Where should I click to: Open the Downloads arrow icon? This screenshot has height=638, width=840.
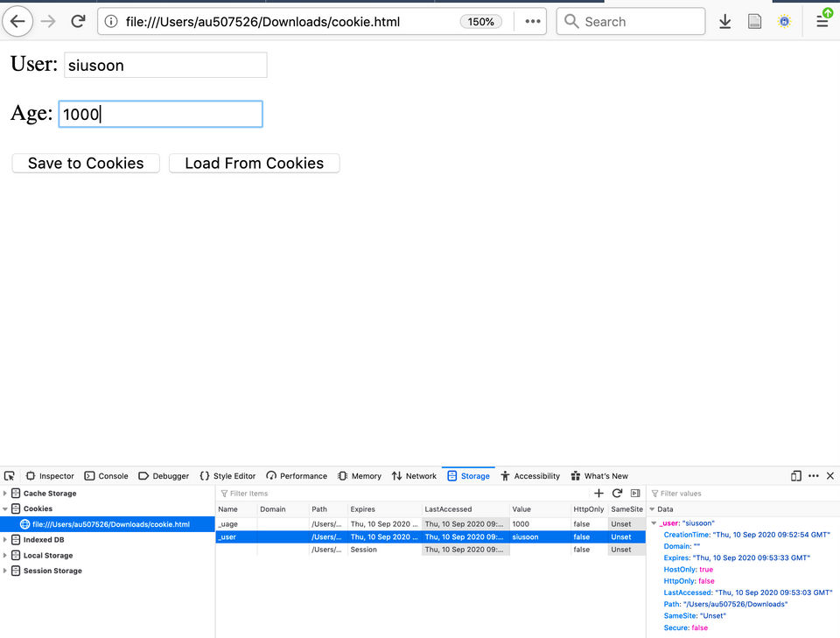pyautogui.click(x=724, y=21)
